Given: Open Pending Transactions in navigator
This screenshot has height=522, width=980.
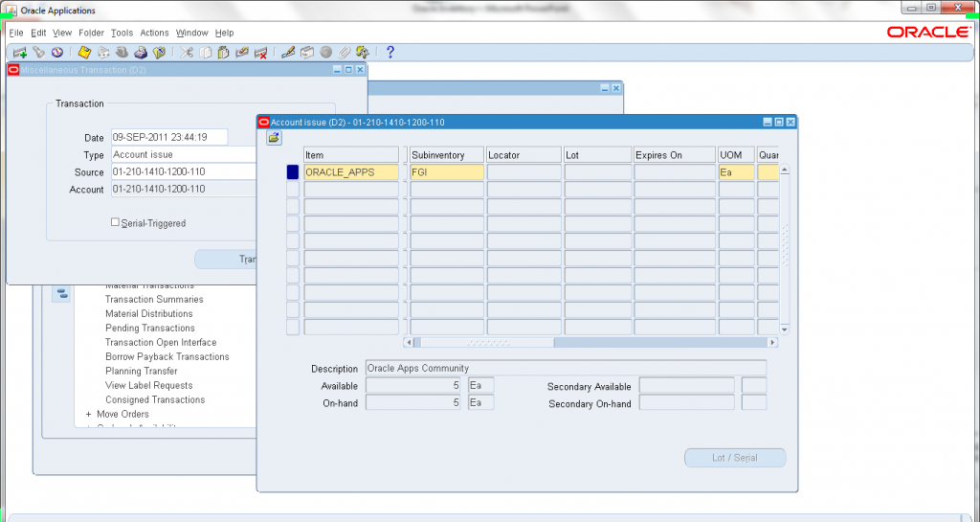Looking at the screenshot, I should (x=150, y=329).
